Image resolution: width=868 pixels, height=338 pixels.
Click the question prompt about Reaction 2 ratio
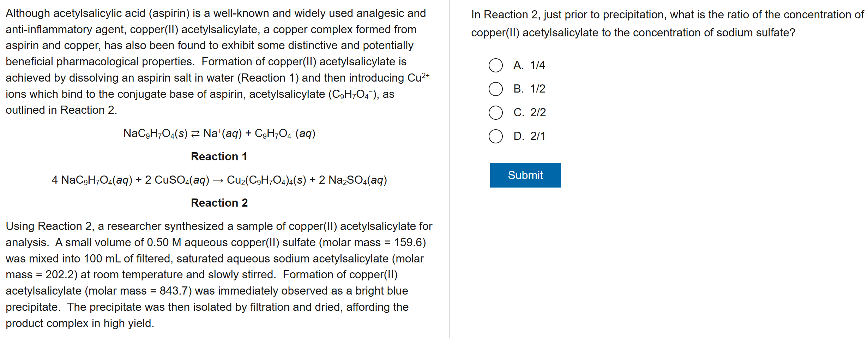(x=667, y=23)
